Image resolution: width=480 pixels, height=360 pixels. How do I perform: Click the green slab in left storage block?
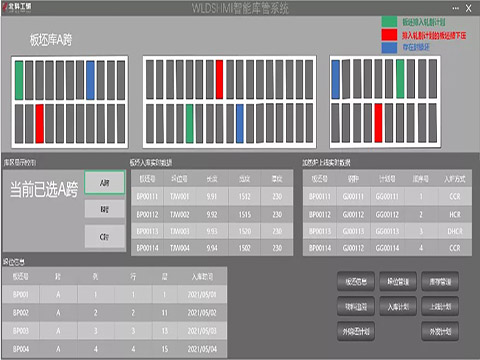pos(19,80)
